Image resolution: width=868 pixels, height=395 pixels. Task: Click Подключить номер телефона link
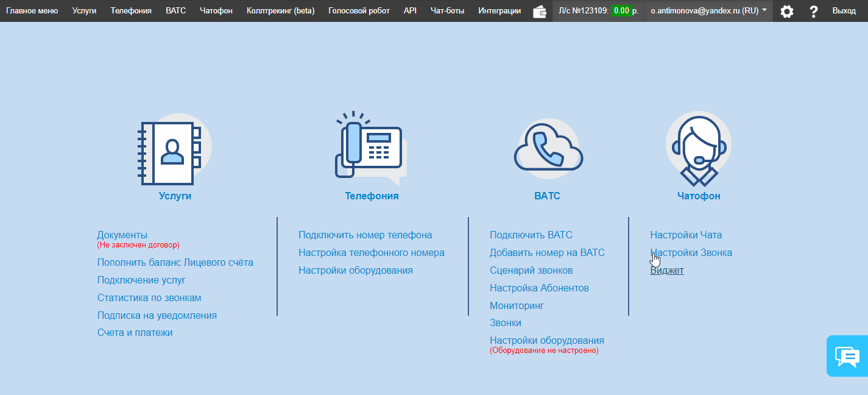(365, 235)
